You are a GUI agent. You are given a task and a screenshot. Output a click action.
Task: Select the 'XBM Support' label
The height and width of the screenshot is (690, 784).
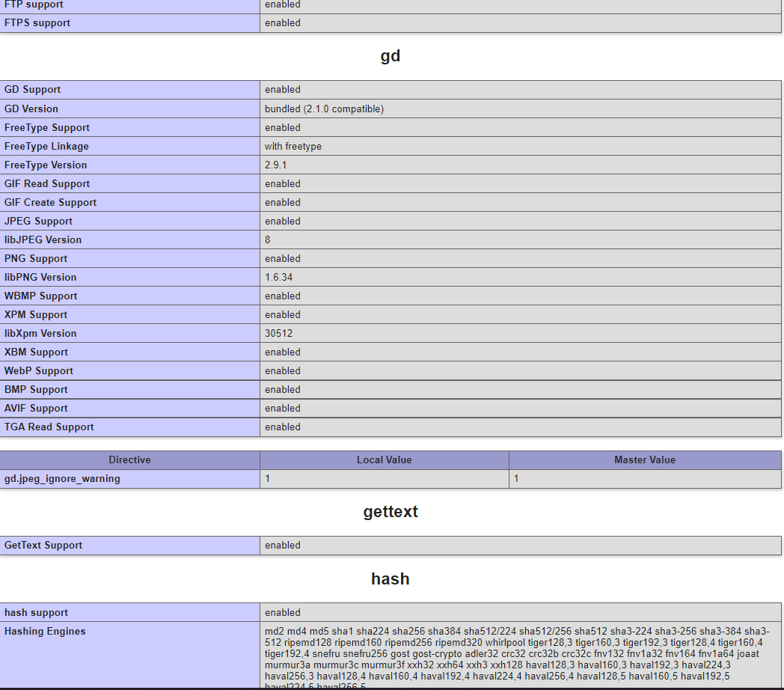click(36, 352)
